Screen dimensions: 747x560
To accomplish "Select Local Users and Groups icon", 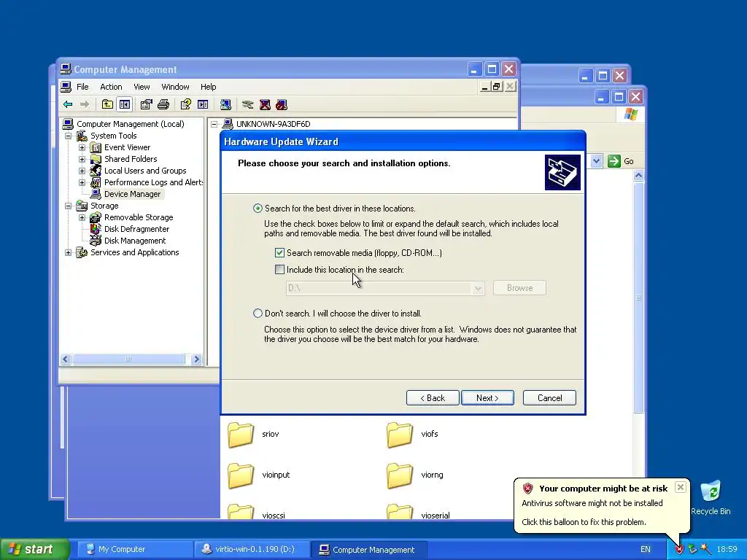I will click(x=96, y=171).
